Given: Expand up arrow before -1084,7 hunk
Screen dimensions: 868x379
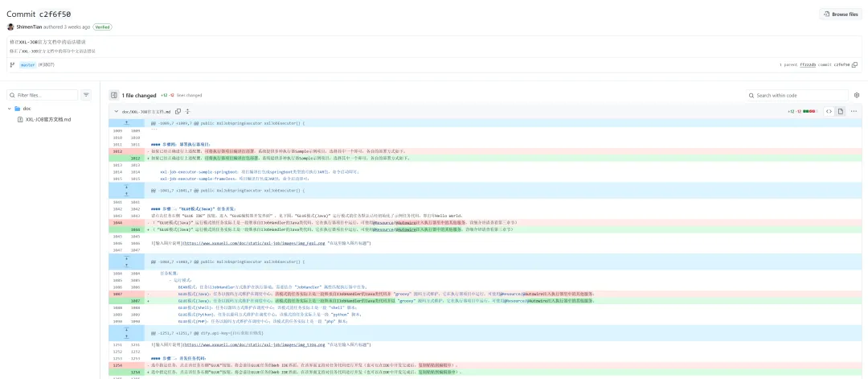Looking at the screenshot, I should pos(125,266).
